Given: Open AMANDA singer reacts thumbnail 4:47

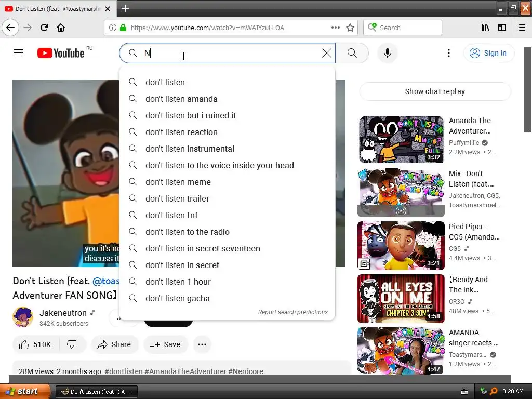Looking at the screenshot, I should tap(401, 351).
